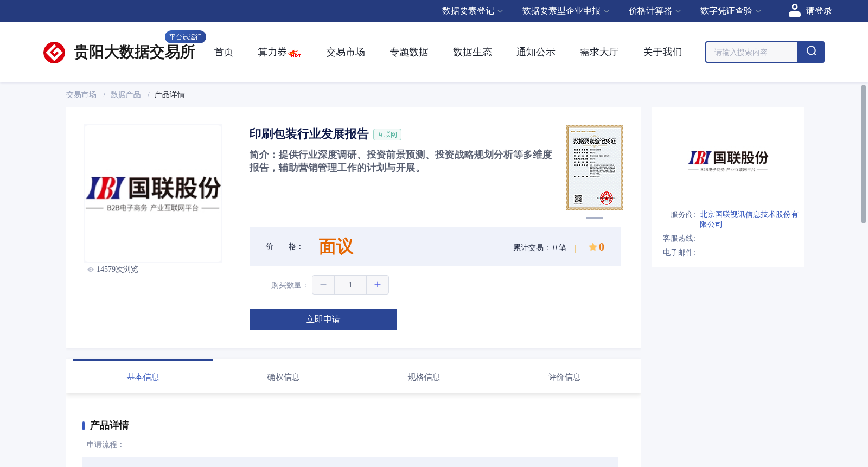Click the 产品详情 breadcrumb text
The height and width of the screenshot is (467, 868).
(x=170, y=95)
